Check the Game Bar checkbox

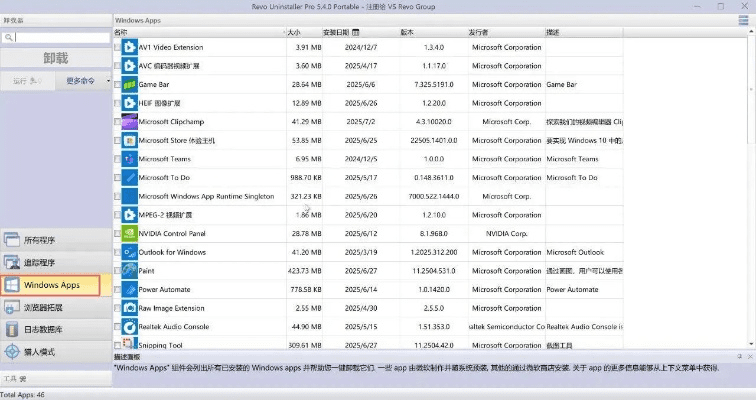pos(117,84)
